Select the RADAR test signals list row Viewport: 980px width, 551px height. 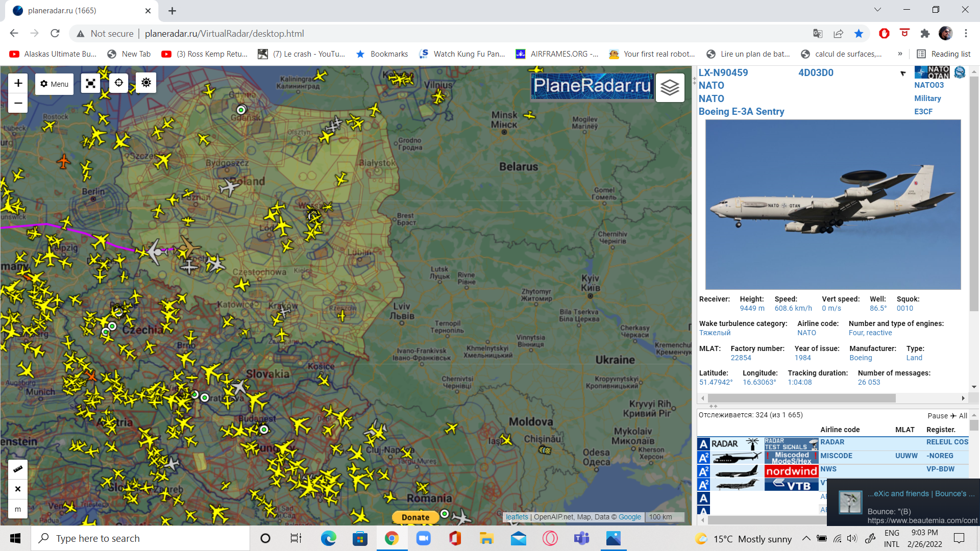[833, 443]
